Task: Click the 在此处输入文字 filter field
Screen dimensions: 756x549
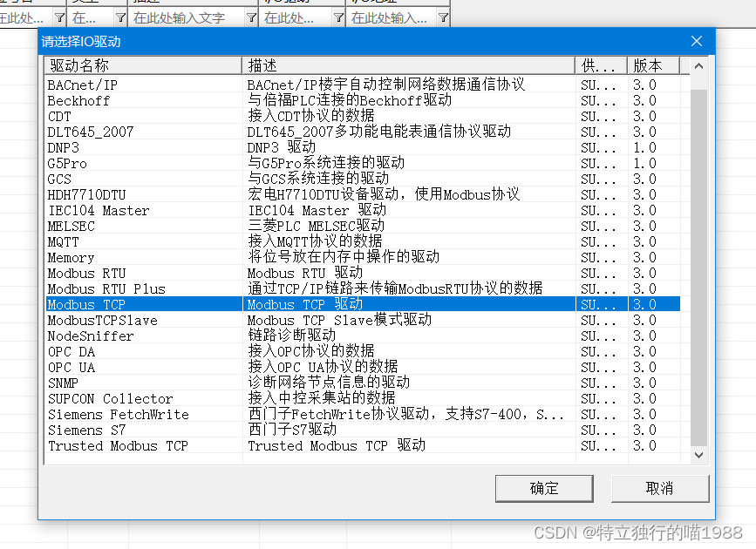Action: point(174,17)
